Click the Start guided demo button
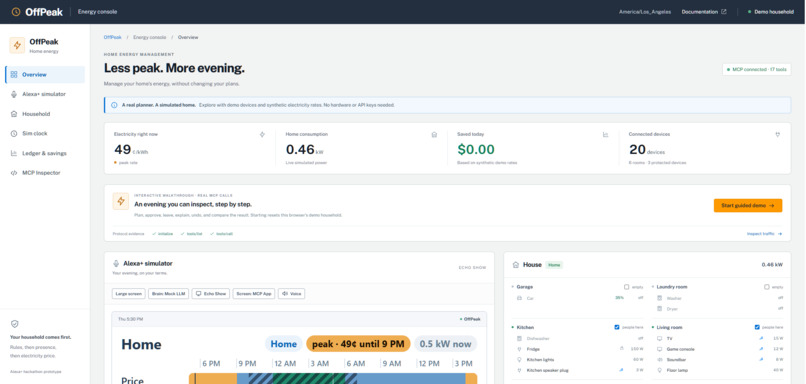 (748, 206)
